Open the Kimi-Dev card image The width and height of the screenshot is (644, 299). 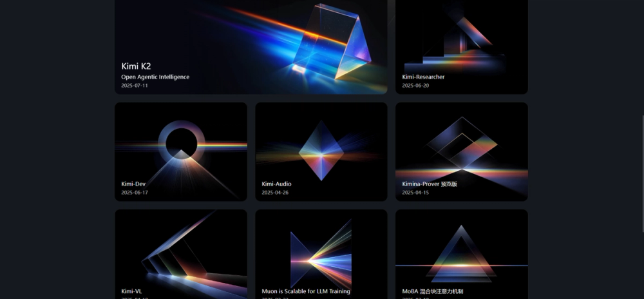click(x=181, y=151)
